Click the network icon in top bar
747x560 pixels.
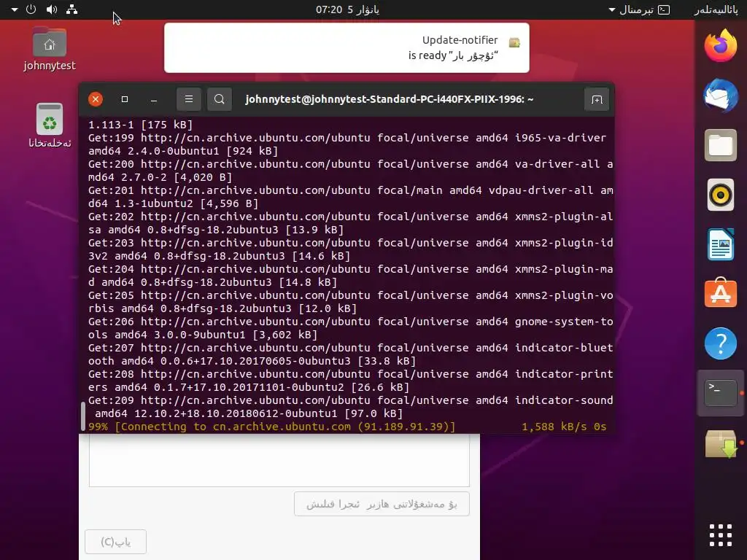tap(72, 9)
